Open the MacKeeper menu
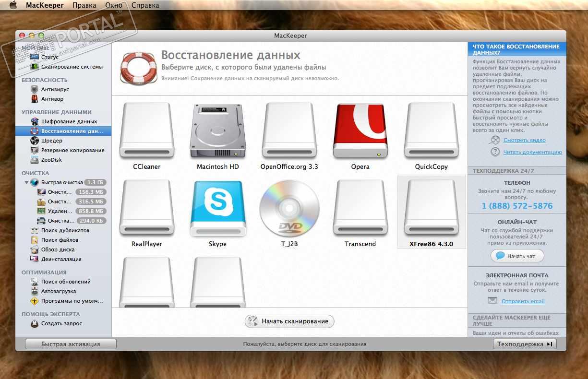This screenshot has width=588, height=379. pyautogui.click(x=45, y=5)
